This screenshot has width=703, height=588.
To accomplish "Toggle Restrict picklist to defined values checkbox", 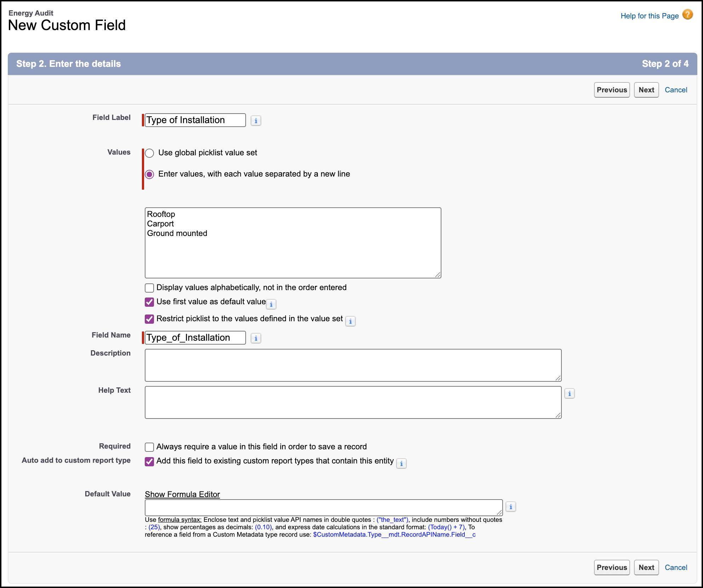I will (149, 319).
